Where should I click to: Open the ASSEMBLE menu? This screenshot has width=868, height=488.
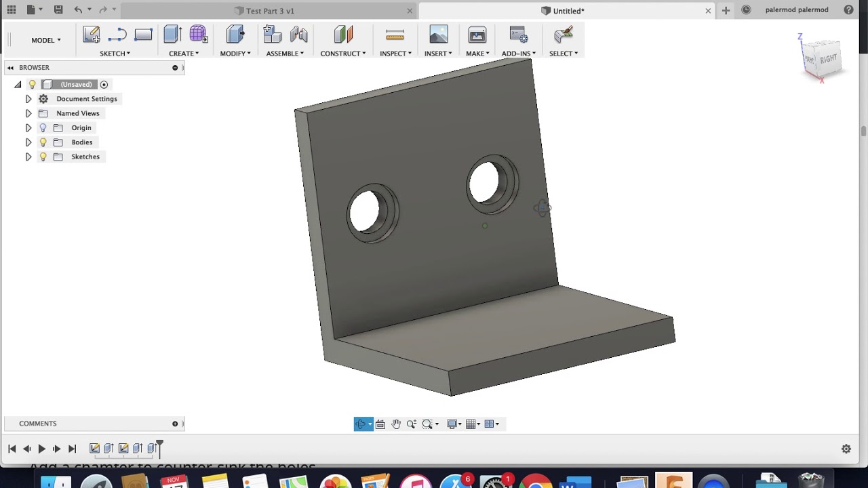pyautogui.click(x=285, y=54)
